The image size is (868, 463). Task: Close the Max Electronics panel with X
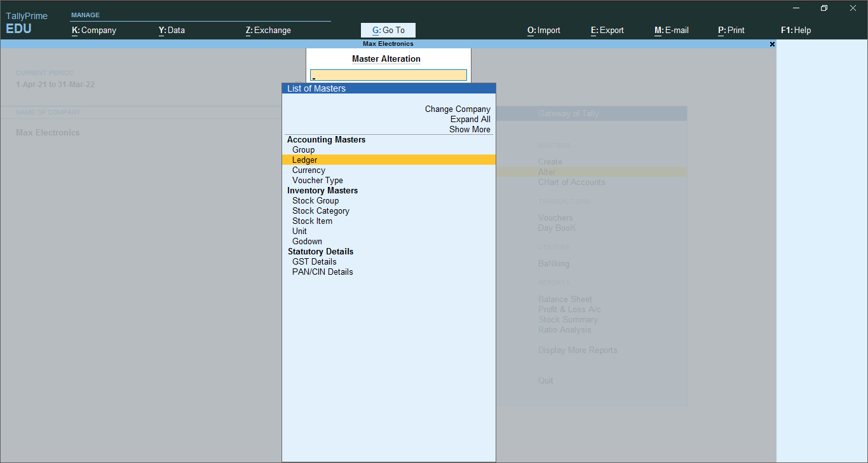(x=772, y=45)
